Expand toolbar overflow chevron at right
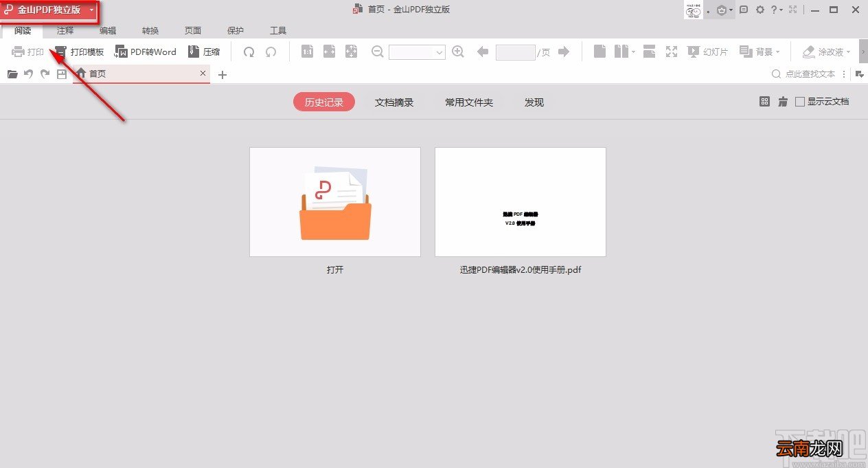 [863, 52]
